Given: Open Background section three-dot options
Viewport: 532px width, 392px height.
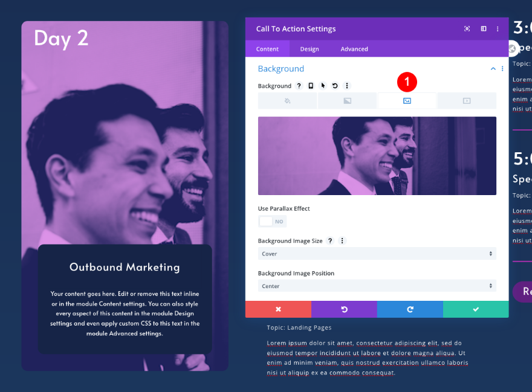Looking at the screenshot, I should (x=502, y=68).
